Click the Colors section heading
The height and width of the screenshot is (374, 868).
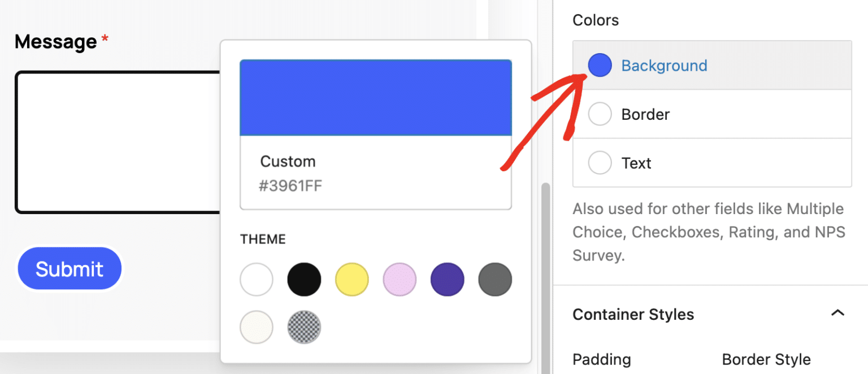click(595, 19)
